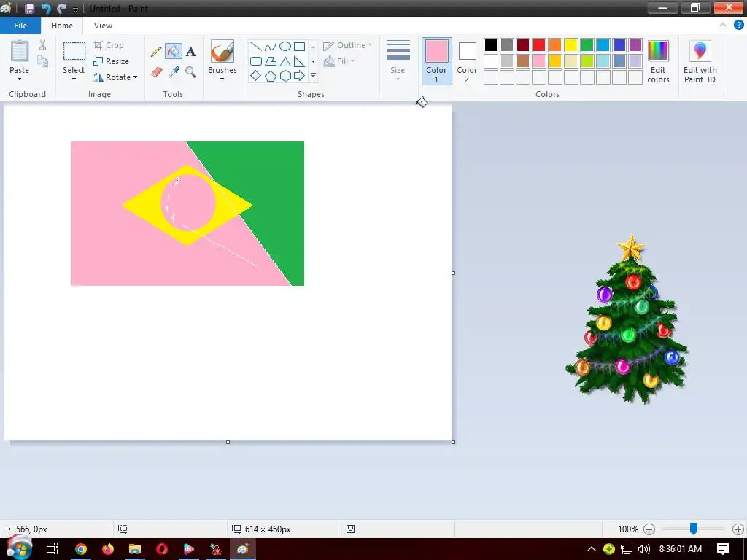
Task: Select the Magnifier tool
Action: 190,72
